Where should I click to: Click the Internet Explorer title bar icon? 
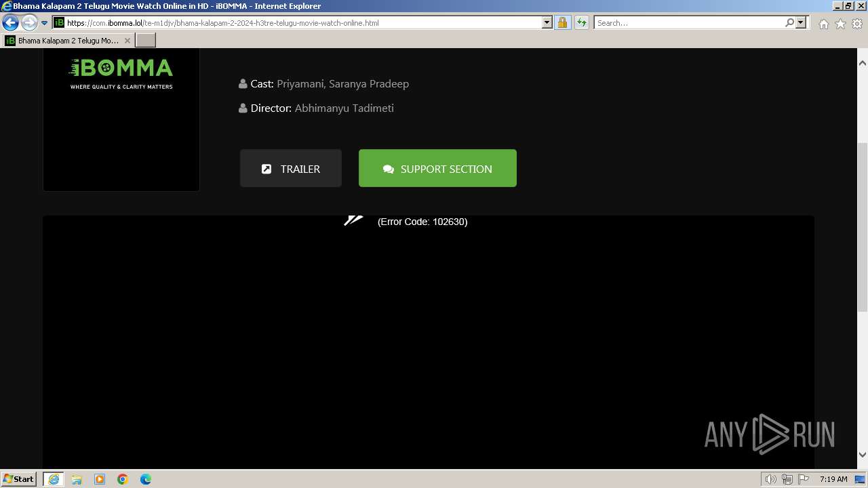(x=6, y=6)
